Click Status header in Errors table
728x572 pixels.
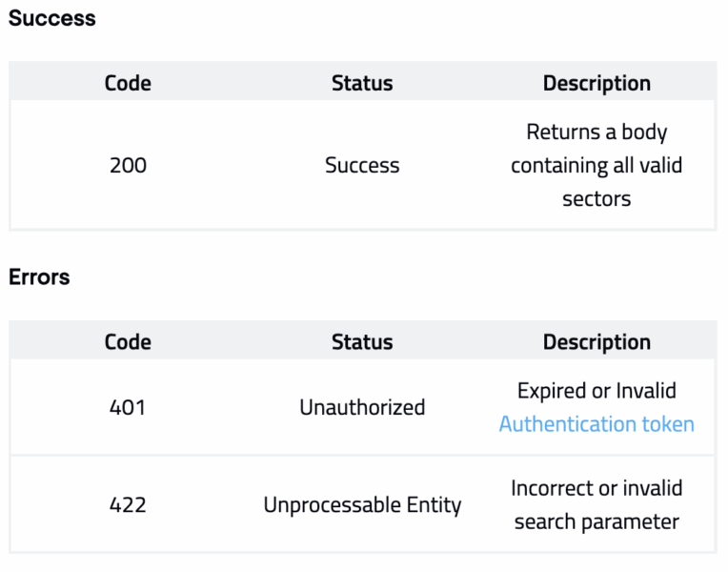tap(362, 342)
